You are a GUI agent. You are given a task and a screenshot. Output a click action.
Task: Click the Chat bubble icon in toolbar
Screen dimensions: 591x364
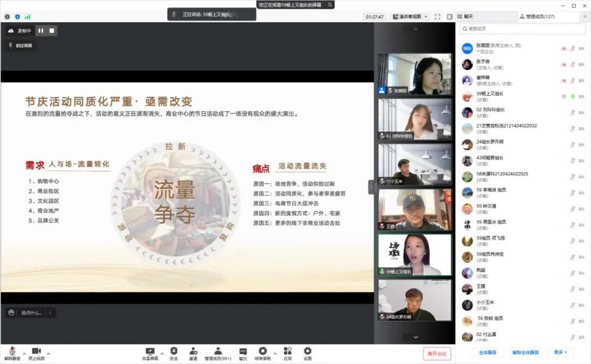click(x=243, y=352)
